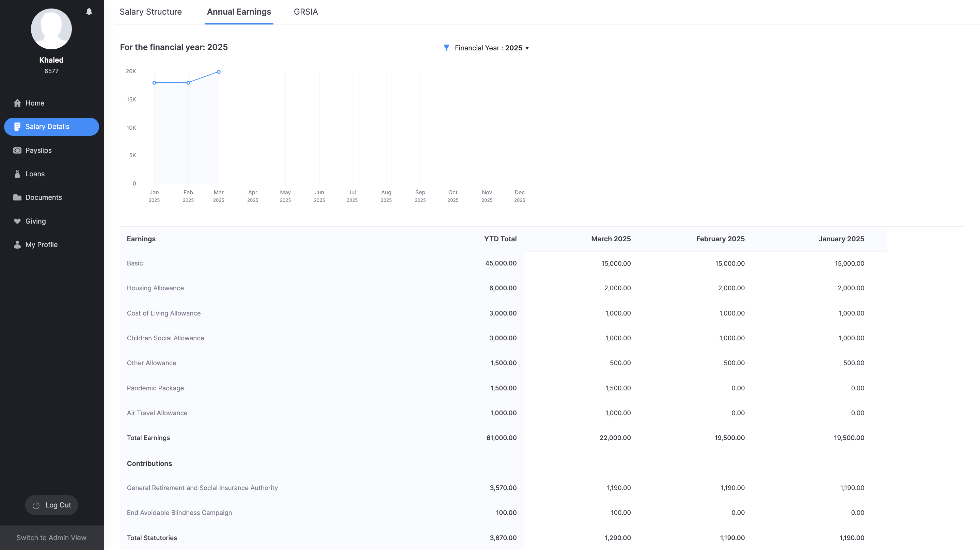Click the My Profile person icon
This screenshot has width=980, height=550.
point(17,245)
